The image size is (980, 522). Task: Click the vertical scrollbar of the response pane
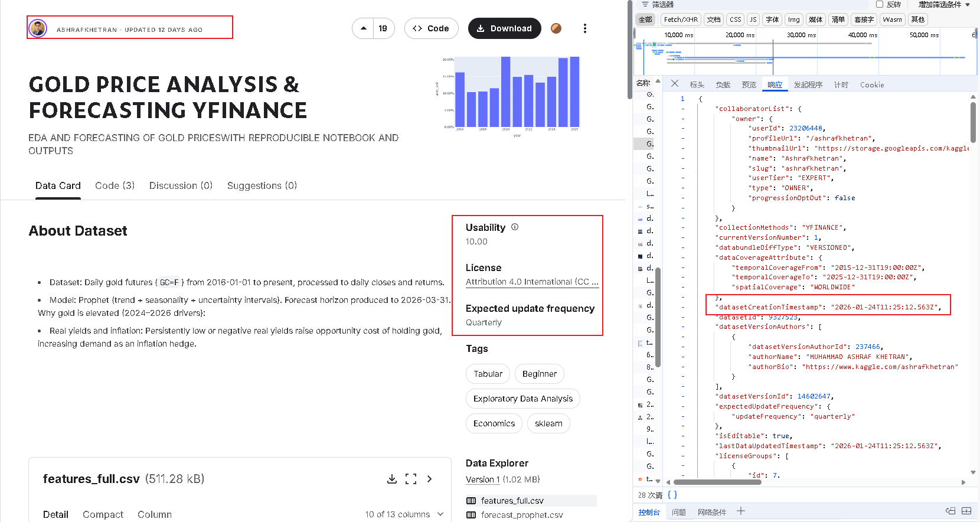click(x=973, y=122)
